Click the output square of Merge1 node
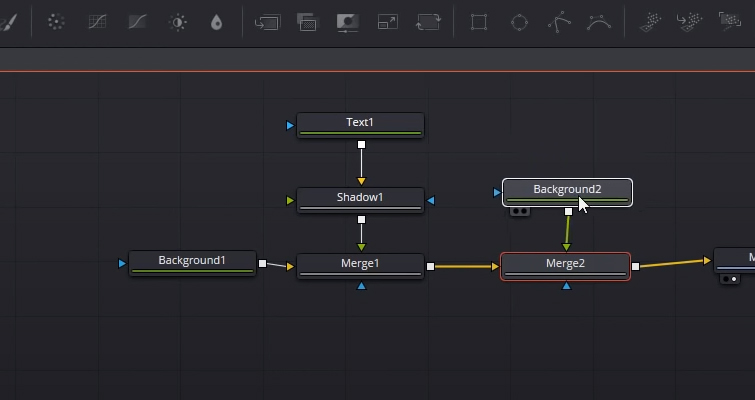Screen dimensions: 755x400 coord(430,267)
